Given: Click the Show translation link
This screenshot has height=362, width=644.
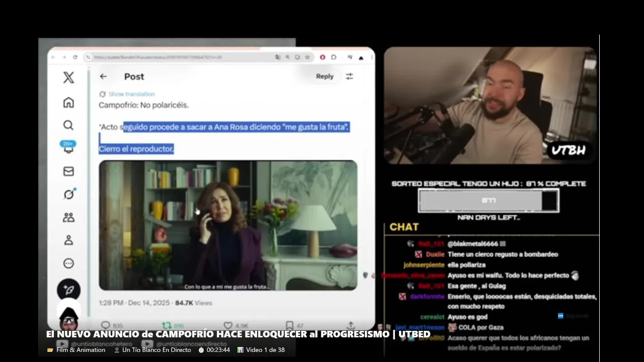Looking at the screenshot, I should pyautogui.click(x=131, y=94).
